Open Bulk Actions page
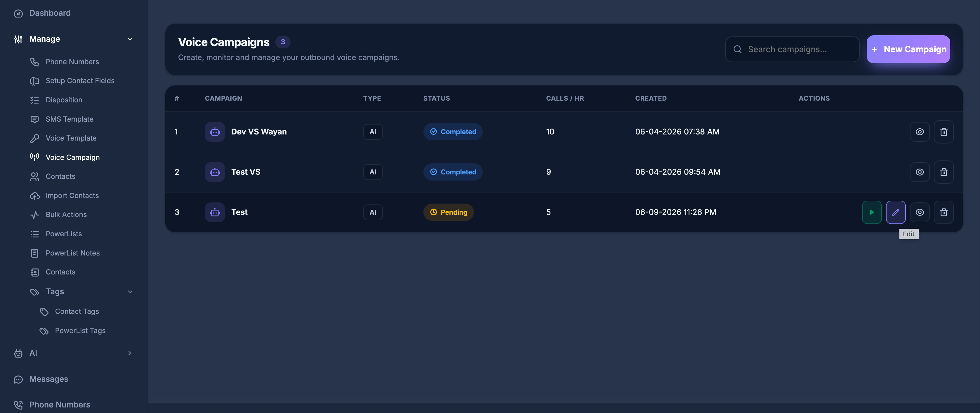Image resolution: width=980 pixels, height=413 pixels. 66,214
